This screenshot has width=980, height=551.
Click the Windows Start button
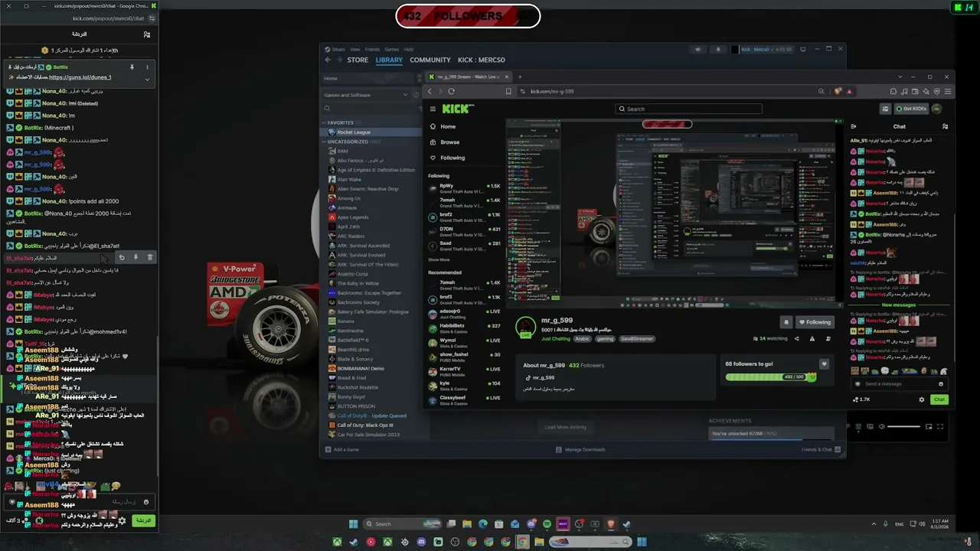[x=354, y=524]
